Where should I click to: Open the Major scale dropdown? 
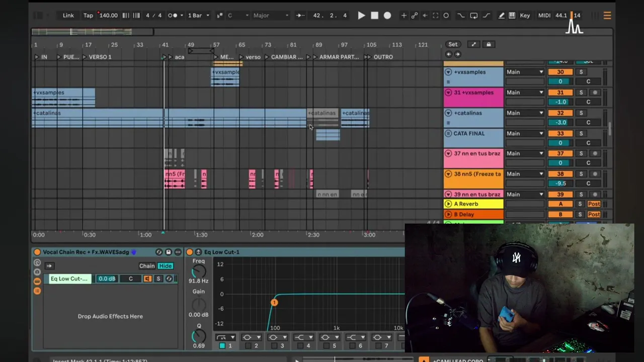[271, 16]
